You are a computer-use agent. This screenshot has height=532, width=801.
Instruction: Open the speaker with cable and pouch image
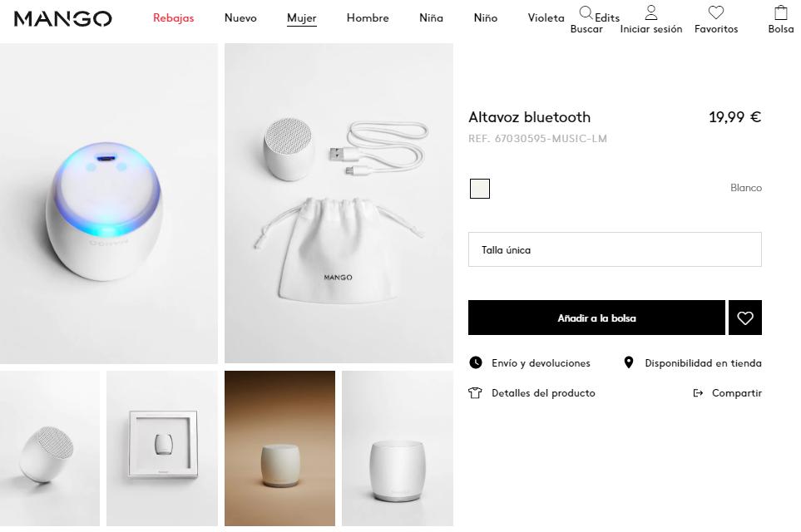(x=339, y=204)
